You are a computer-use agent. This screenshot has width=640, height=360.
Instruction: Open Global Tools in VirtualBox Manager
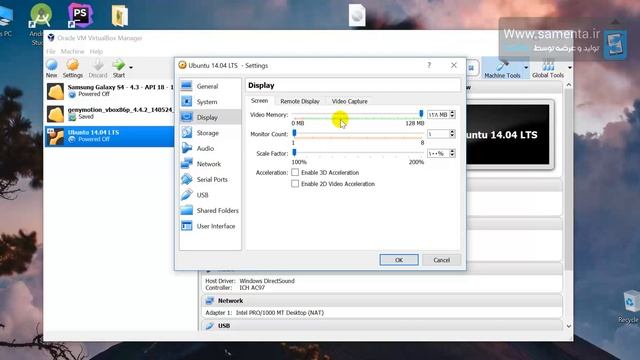[548, 68]
